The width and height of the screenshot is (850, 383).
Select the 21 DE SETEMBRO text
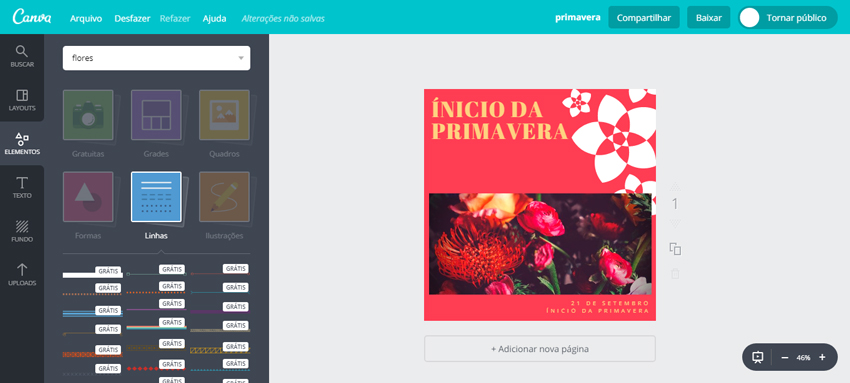(x=610, y=303)
